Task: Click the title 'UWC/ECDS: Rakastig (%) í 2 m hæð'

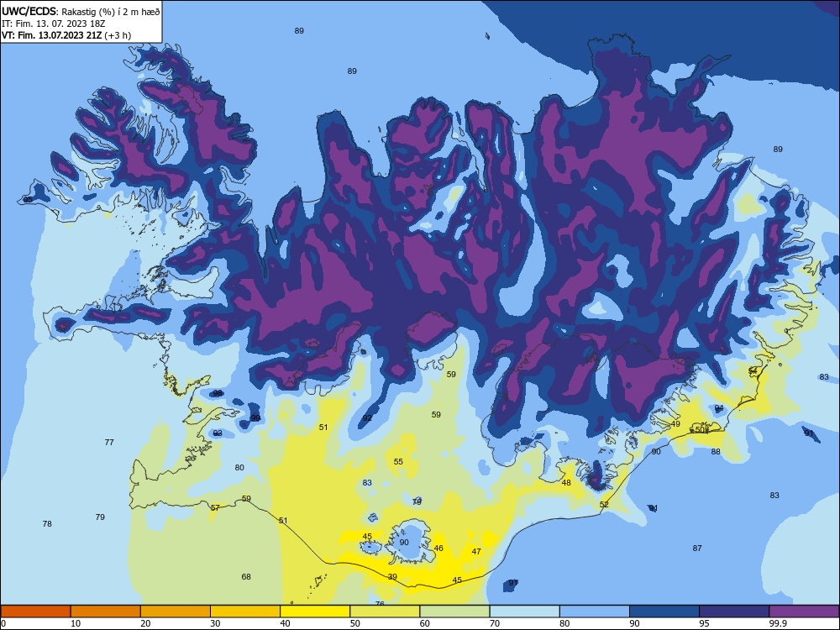Action: click(81, 12)
